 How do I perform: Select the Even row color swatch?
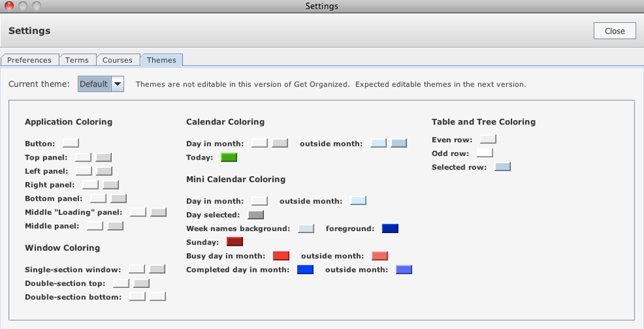(488, 140)
